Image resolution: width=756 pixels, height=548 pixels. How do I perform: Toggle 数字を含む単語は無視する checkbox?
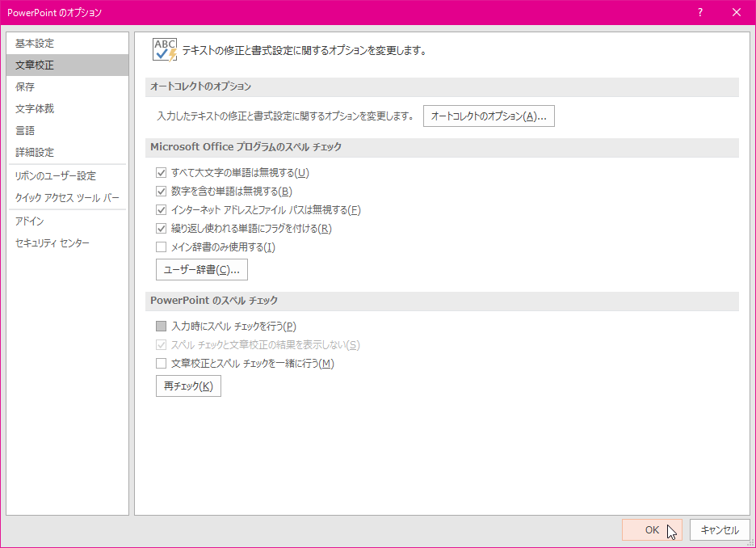click(x=161, y=192)
